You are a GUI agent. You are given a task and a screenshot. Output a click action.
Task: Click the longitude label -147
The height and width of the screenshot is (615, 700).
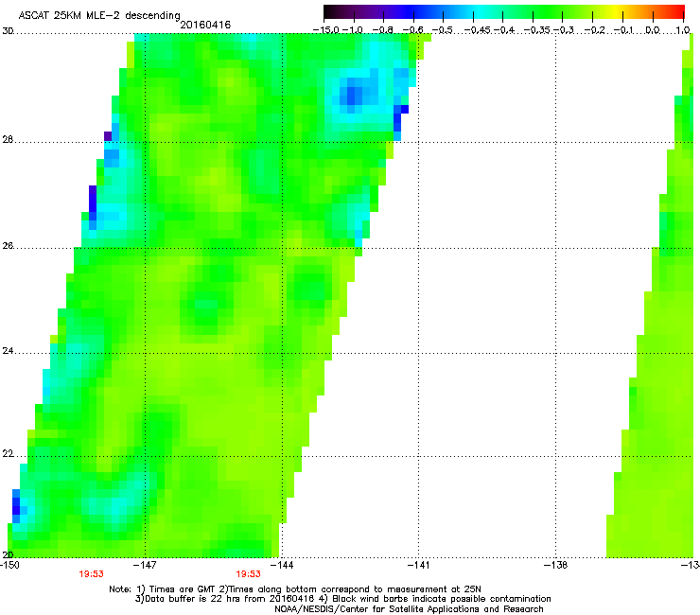click(x=145, y=565)
